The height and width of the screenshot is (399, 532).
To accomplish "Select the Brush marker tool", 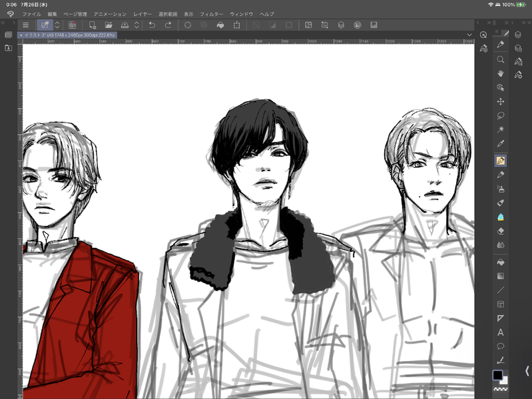I will tap(501, 203).
